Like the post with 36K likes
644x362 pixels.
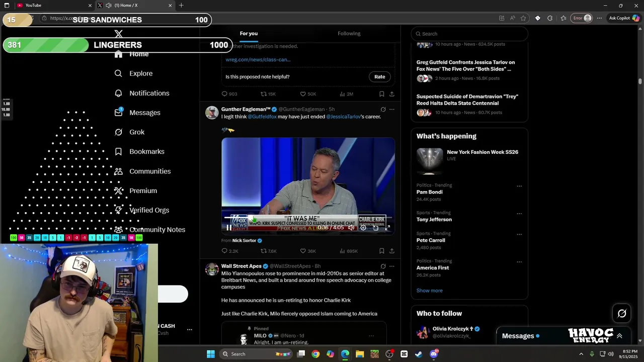(308, 251)
